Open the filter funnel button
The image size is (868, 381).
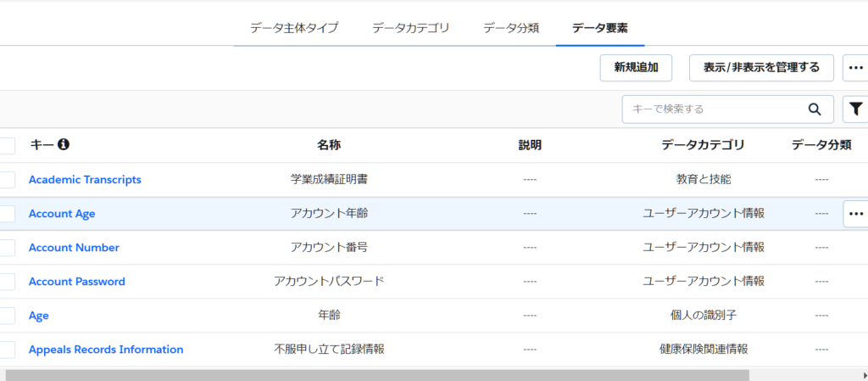click(856, 109)
